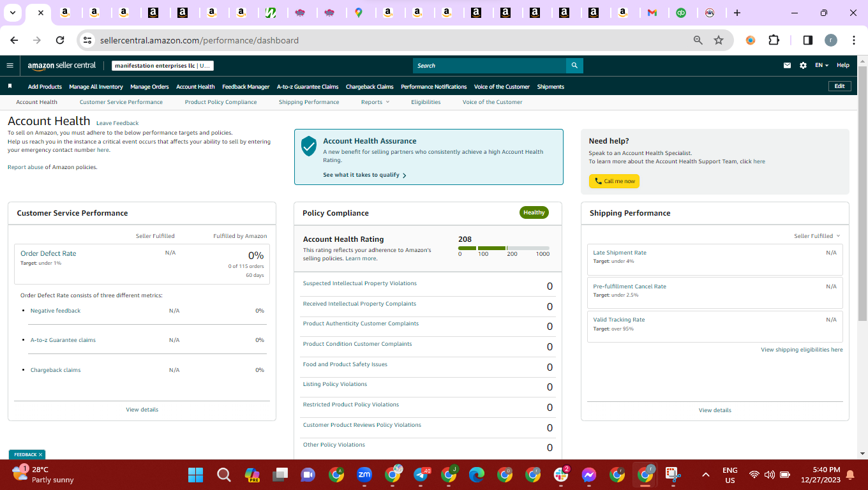Screen dimensions: 868x490
Task: Click the Seller Central search field
Action: (x=490, y=65)
